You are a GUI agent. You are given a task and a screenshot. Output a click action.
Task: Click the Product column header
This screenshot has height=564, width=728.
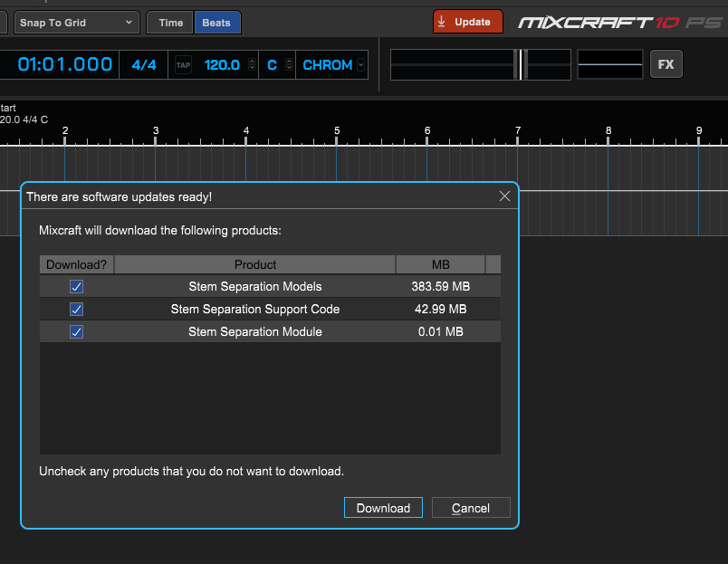click(255, 264)
